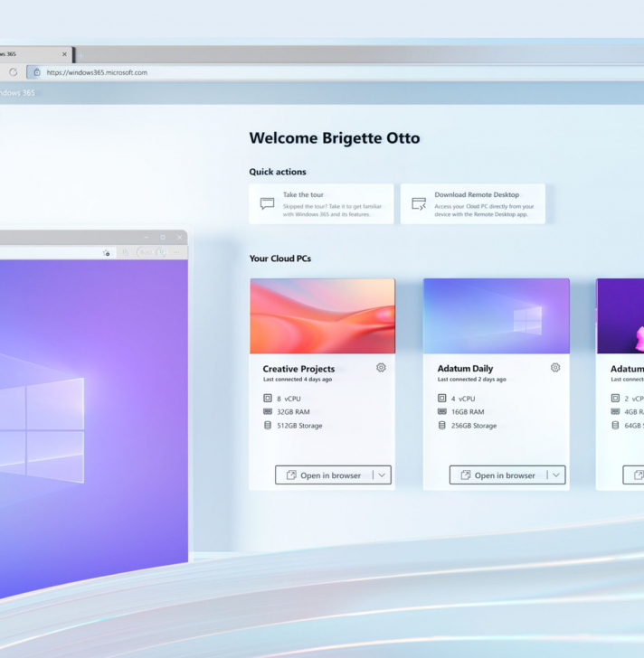Select the Creative Projects wallpaper thumbnail
This screenshot has width=644, height=658.
[322, 316]
